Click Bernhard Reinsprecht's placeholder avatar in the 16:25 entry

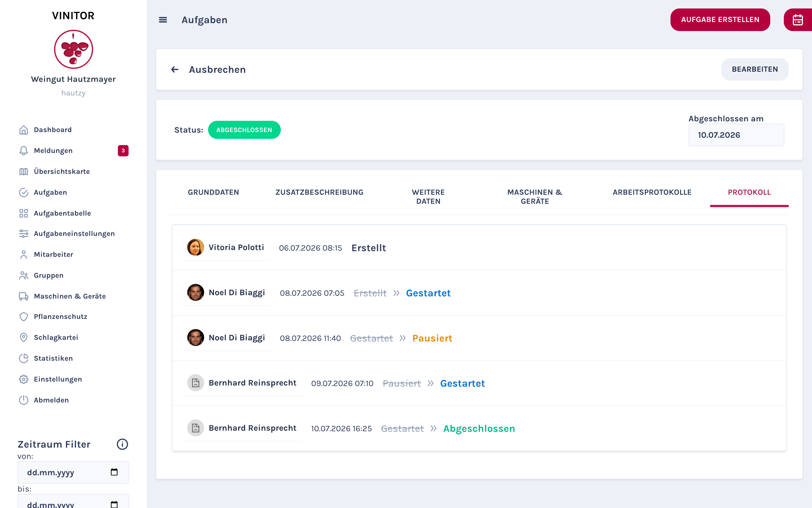196,428
